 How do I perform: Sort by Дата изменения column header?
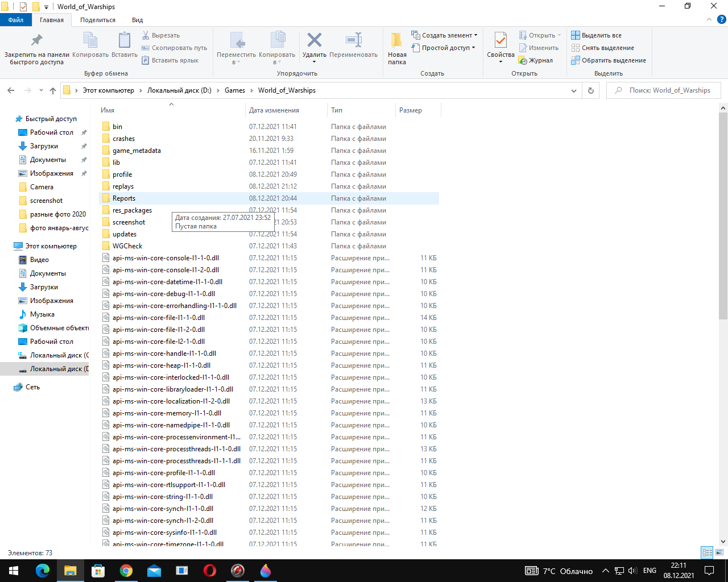(286, 110)
